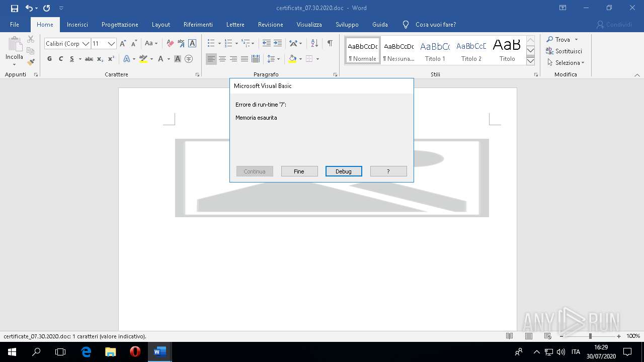
Task: Select the Cut scissors icon
Action: coord(31,39)
